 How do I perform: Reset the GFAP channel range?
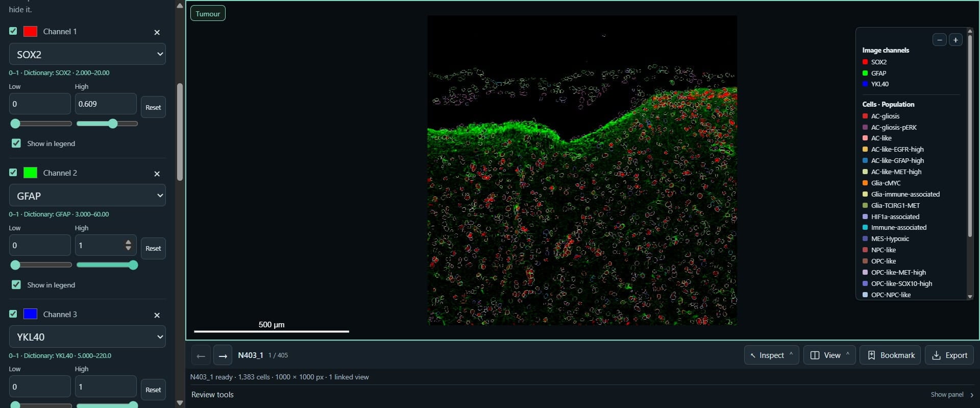(x=153, y=248)
